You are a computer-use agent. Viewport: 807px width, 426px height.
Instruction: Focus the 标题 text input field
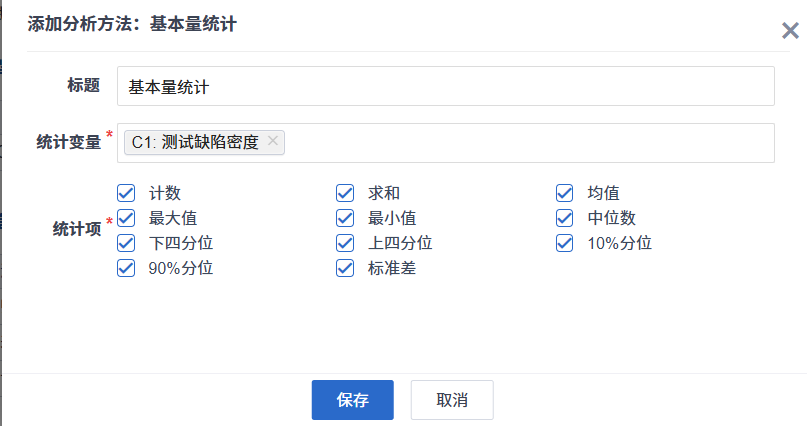(x=445, y=86)
